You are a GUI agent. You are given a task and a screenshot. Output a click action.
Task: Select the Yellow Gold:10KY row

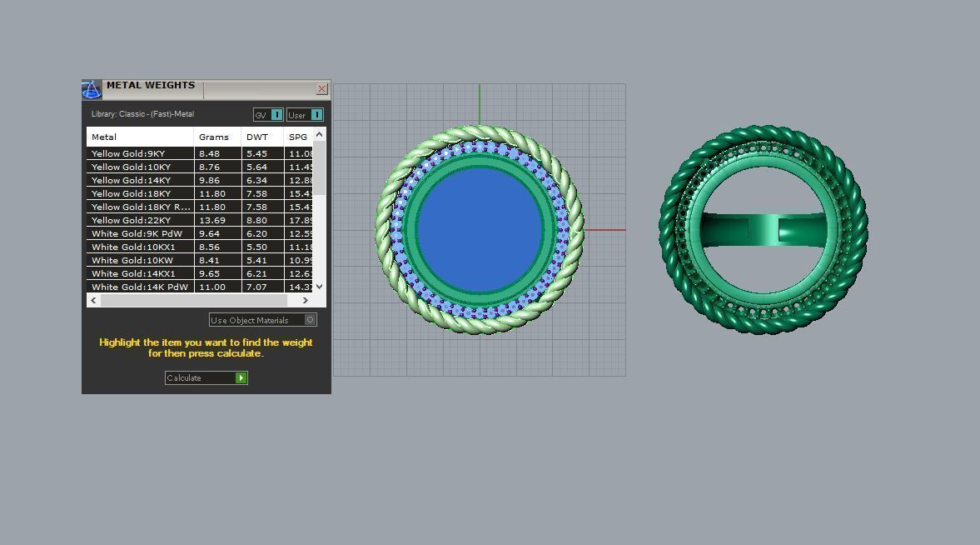pos(200,167)
